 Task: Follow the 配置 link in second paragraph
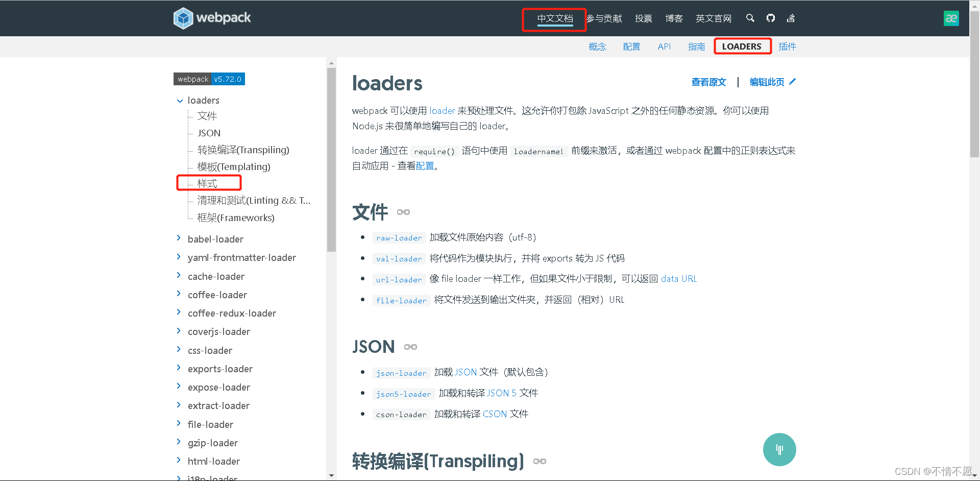tap(425, 166)
